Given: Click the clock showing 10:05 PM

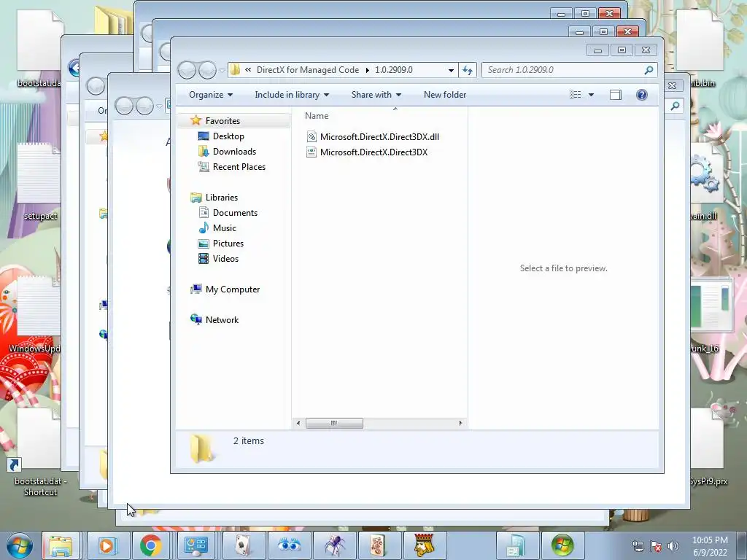Looking at the screenshot, I should coord(710,540).
